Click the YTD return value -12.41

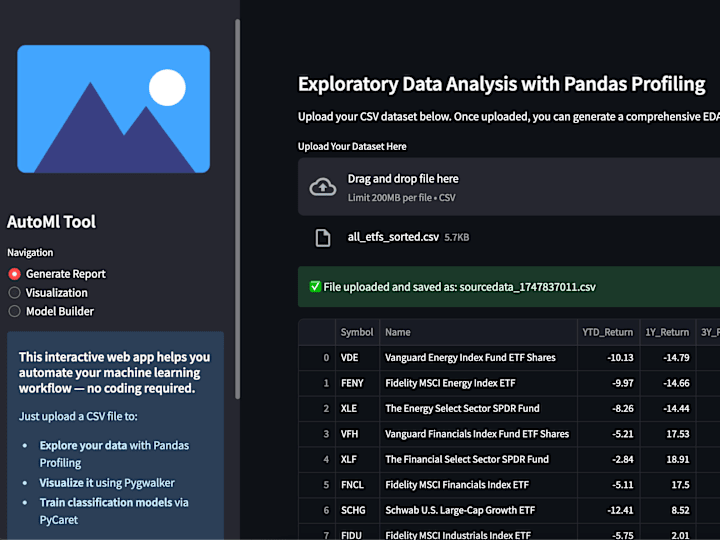tap(608, 511)
